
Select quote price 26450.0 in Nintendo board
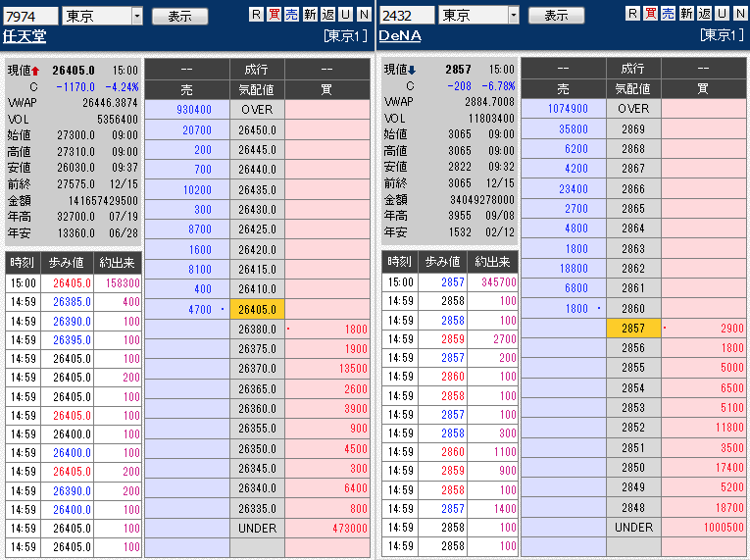(257, 130)
